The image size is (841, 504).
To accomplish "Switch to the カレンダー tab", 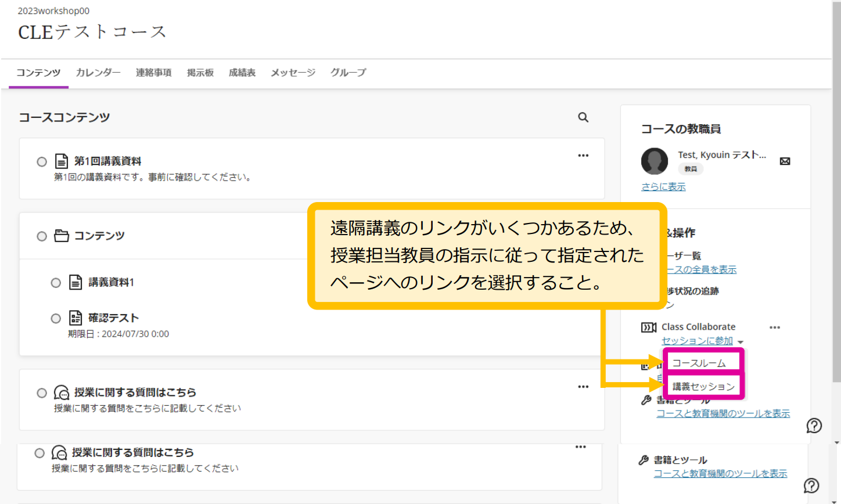I will pyautogui.click(x=98, y=73).
